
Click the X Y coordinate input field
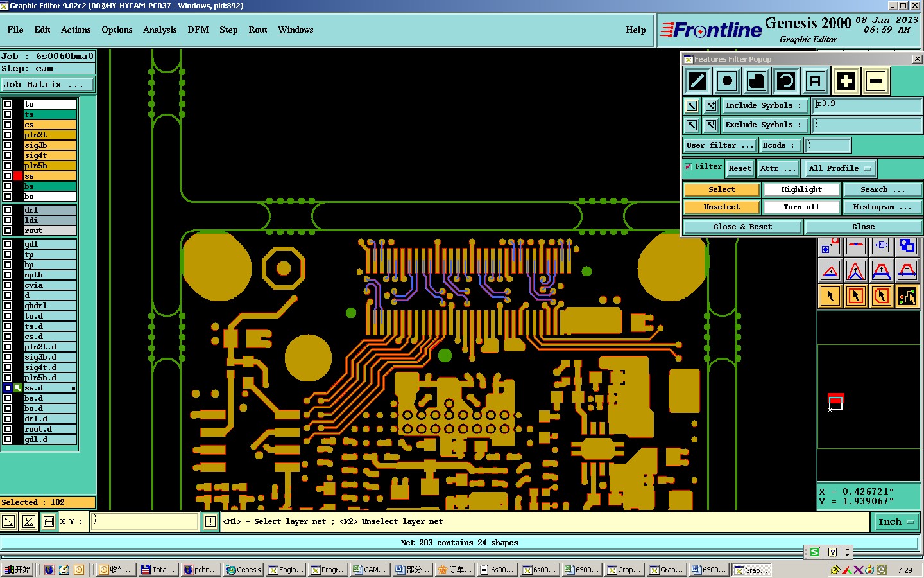[x=145, y=521]
